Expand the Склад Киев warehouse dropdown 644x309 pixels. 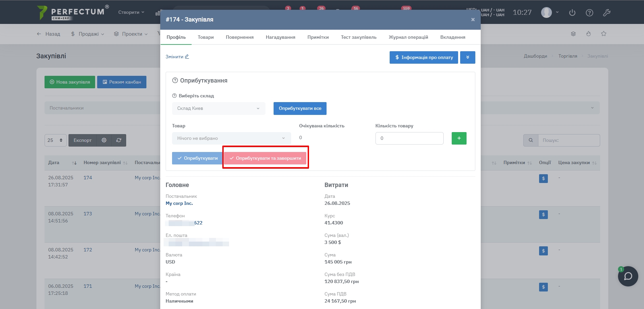pyautogui.click(x=218, y=109)
